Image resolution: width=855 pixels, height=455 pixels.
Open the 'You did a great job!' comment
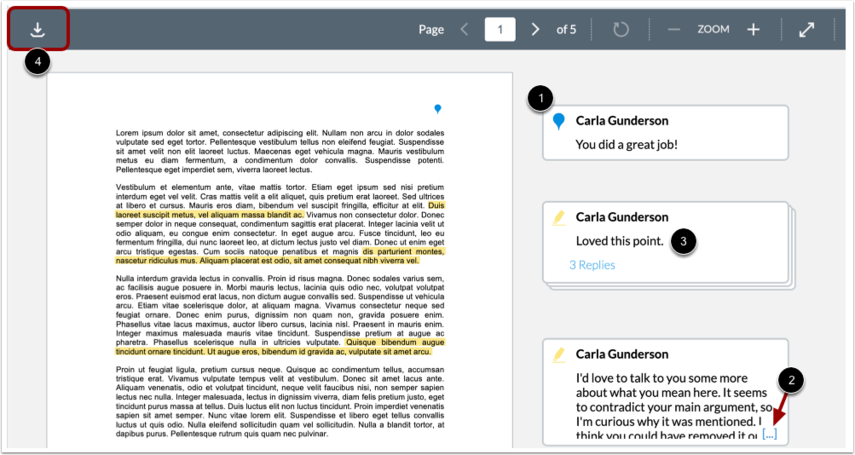pyautogui.click(x=665, y=133)
